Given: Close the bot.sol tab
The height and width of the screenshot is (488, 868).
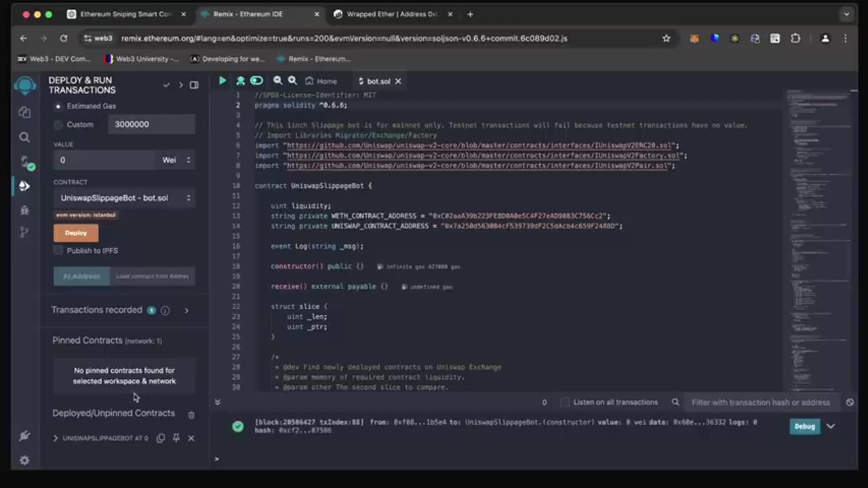Looking at the screenshot, I should point(398,81).
